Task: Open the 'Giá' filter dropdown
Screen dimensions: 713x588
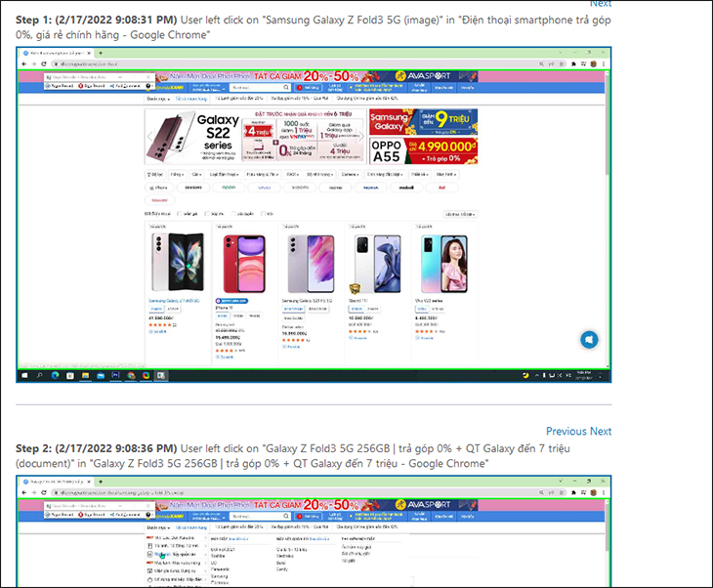Action: click(196, 174)
